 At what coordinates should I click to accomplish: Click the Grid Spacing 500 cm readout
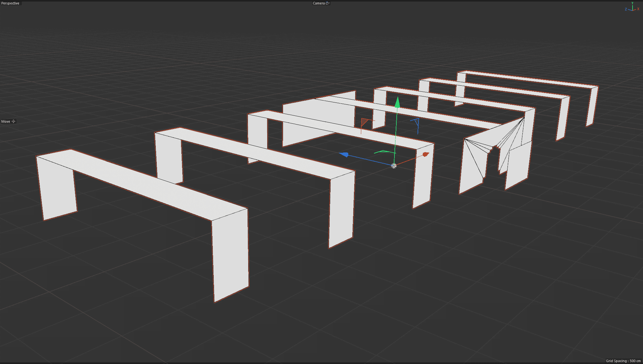[623, 361]
